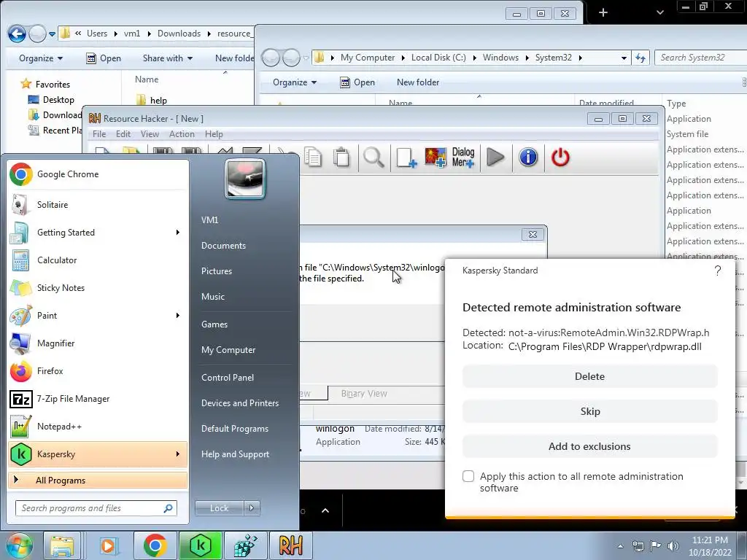The image size is (747, 560).
Task: Open Documents from Start menu
Action: click(x=223, y=246)
